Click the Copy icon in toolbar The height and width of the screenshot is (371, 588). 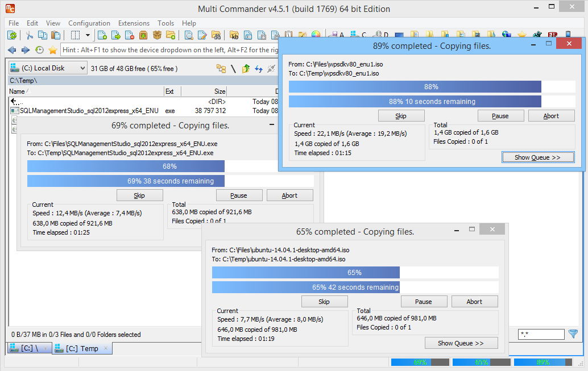pyautogui.click(x=43, y=36)
